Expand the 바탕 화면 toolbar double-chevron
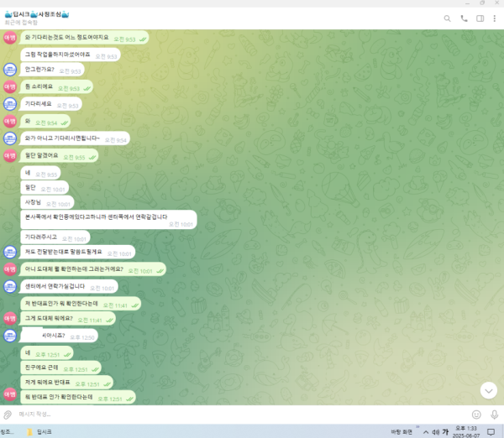Screen dimensions: 504x438 click(x=417, y=427)
